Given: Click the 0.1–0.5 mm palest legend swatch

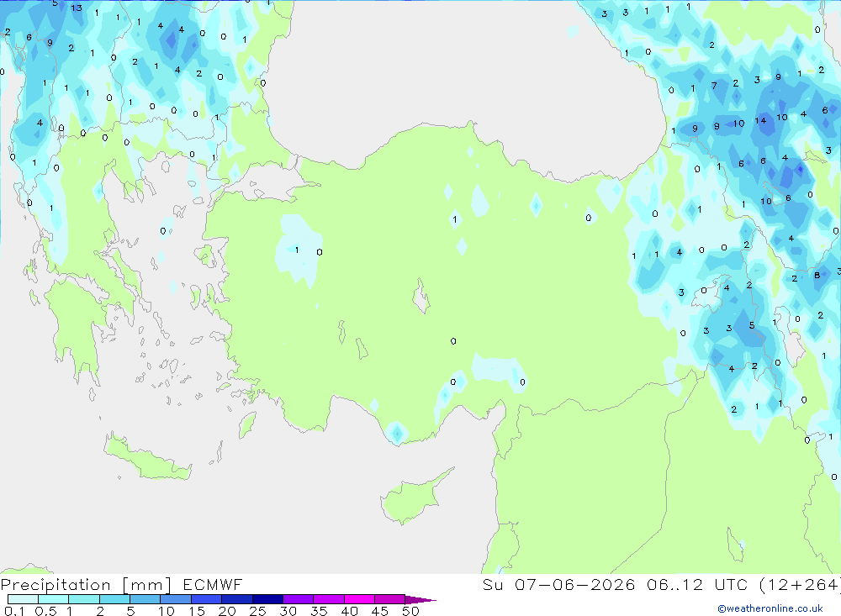Looking at the screenshot, I should [x=23, y=599].
